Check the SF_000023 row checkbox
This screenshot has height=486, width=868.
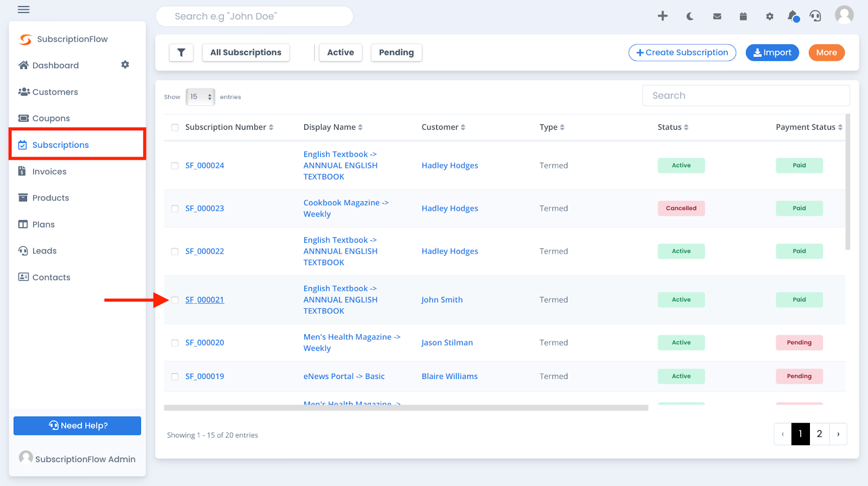[x=175, y=209]
